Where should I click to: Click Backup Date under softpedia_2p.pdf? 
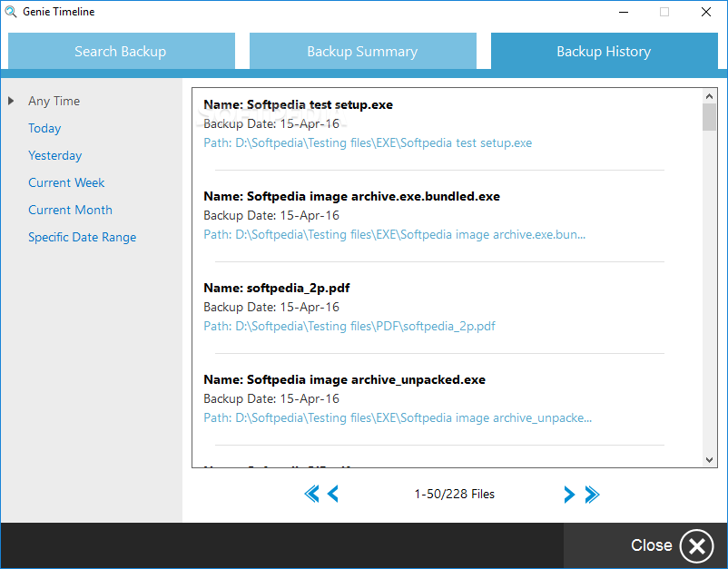click(271, 308)
